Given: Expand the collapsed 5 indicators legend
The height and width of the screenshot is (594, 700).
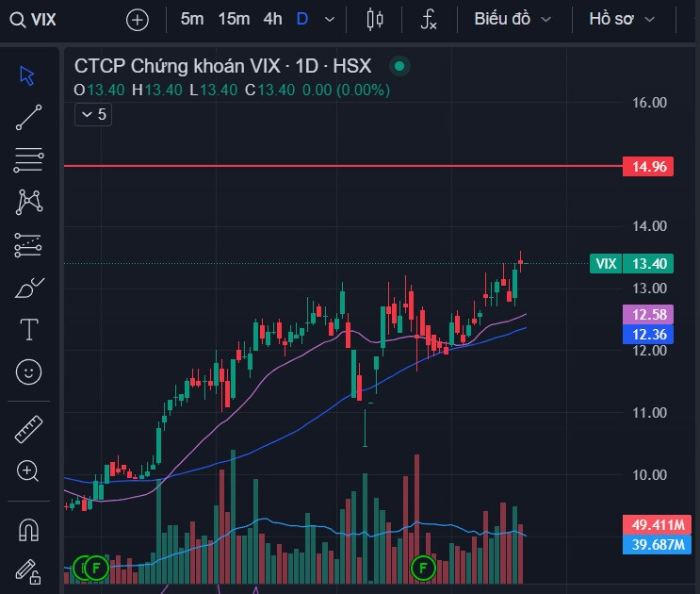Looking at the screenshot, I should coord(93,114).
